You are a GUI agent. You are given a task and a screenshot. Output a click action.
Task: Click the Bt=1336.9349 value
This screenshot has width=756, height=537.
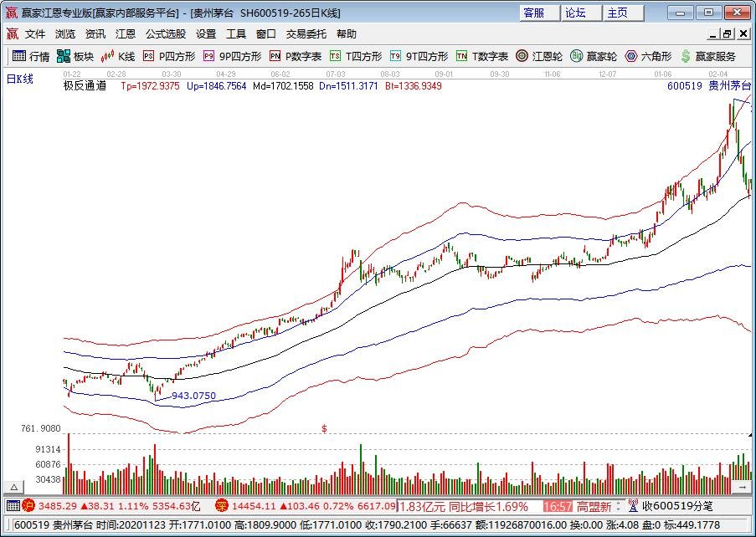(414, 85)
